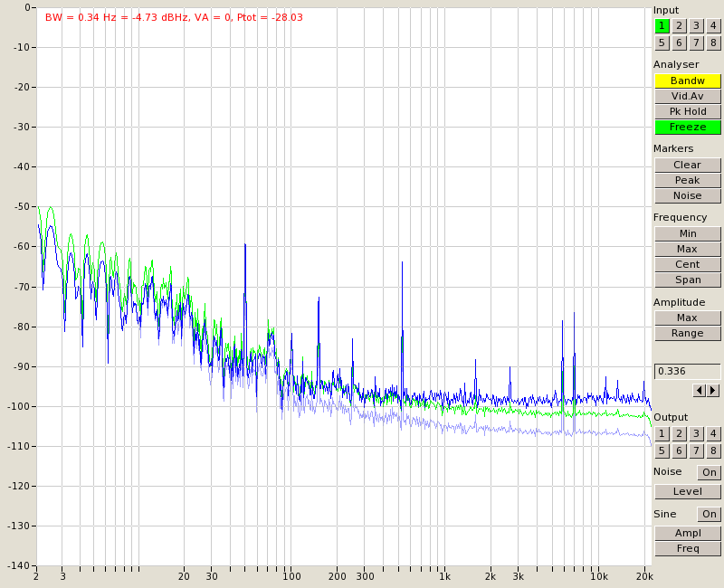
Task: Select Input channel 8
Action: pyautogui.click(x=713, y=43)
